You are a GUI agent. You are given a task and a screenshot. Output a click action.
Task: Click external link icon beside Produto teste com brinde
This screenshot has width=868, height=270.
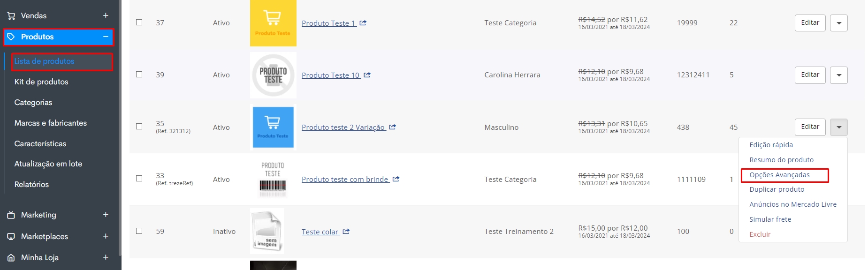[396, 179]
